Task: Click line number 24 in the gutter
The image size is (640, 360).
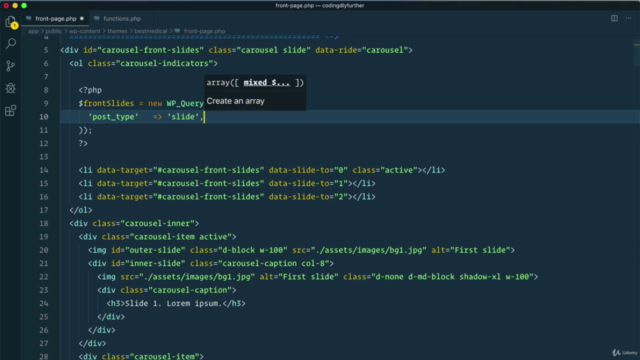Action: tap(44, 304)
